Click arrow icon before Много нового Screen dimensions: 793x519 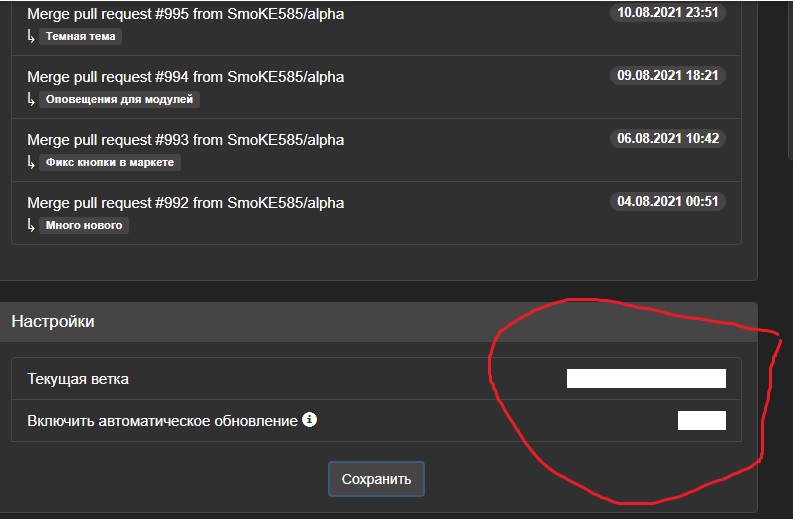pos(31,225)
